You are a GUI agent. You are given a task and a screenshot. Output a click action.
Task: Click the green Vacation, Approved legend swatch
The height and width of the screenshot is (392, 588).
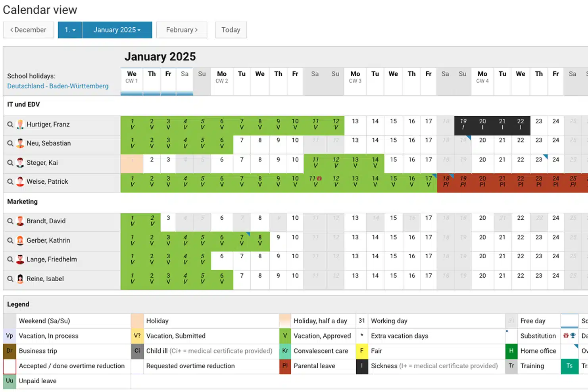point(285,336)
